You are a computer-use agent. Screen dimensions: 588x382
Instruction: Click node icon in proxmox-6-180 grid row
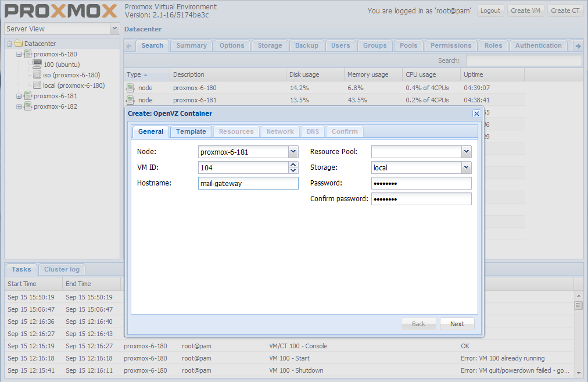pos(130,88)
